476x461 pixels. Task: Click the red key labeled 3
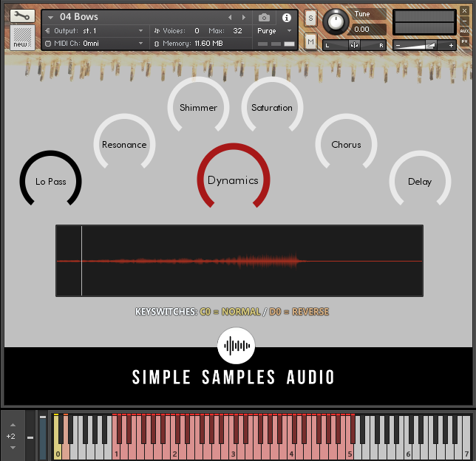click(233, 452)
